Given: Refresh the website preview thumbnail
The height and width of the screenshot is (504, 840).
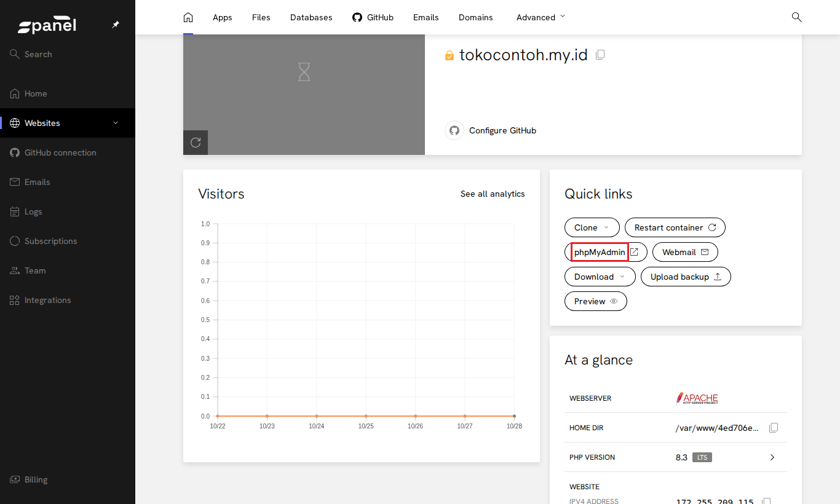Looking at the screenshot, I should [196, 143].
